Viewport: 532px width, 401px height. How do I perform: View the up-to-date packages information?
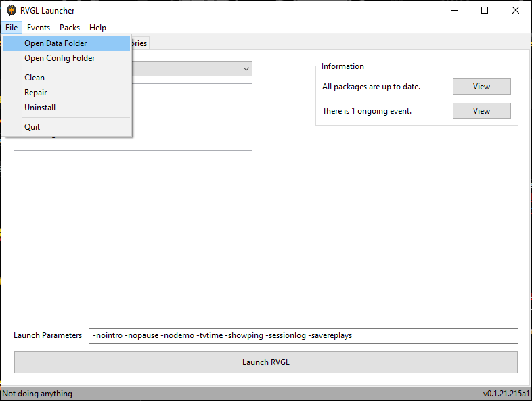[x=481, y=87]
